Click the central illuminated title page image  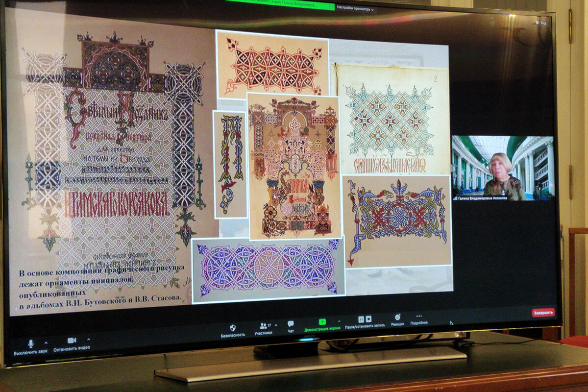[x=294, y=166]
